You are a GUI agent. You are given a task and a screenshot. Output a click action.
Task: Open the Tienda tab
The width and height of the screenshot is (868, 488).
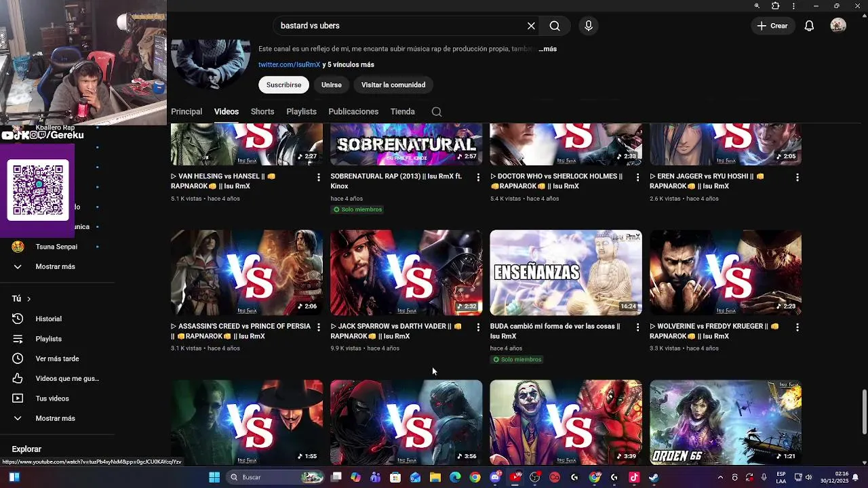tap(402, 111)
